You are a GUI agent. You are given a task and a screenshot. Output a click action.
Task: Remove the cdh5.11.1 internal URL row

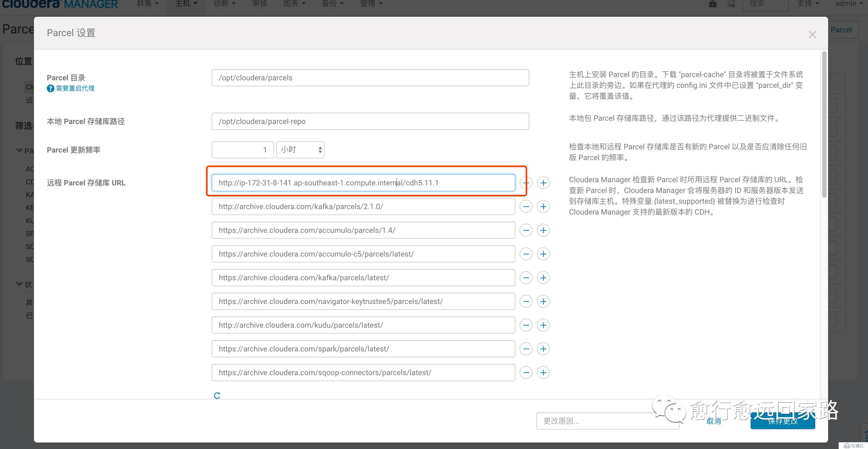(x=526, y=183)
